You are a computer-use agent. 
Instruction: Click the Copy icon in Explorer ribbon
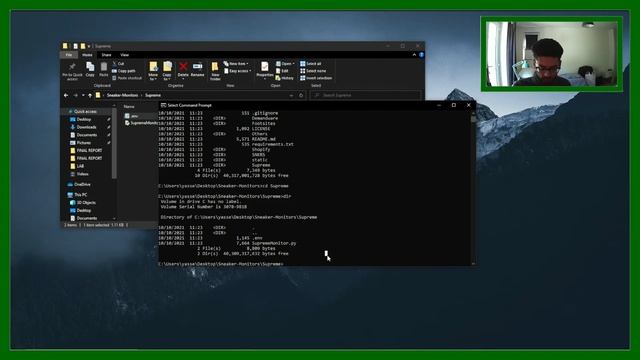(x=90, y=69)
